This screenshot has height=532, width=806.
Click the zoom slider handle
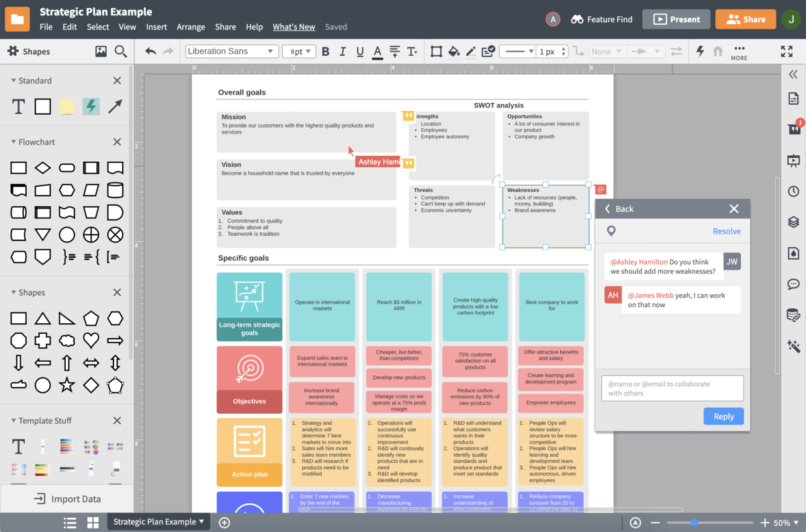(x=694, y=523)
